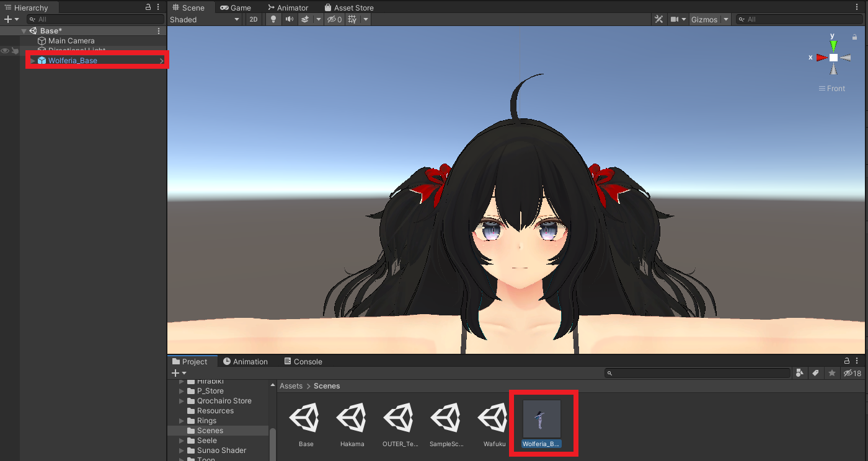Open the Gizmos dropdown arrow
868x461 pixels.
pos(725,19)
